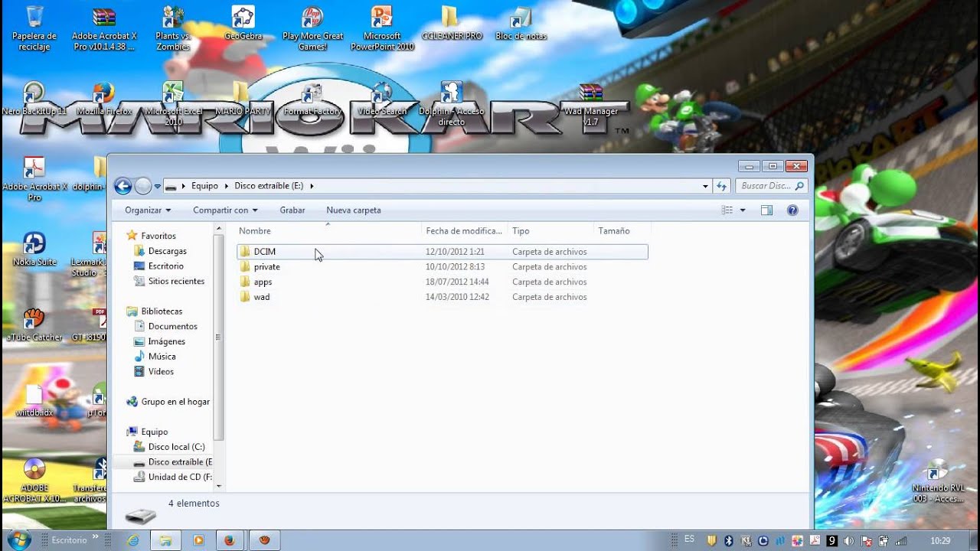Screen dimensions: 980x551
Task: Open Favoritos in the navigation pane
Action: pos(158,236)
